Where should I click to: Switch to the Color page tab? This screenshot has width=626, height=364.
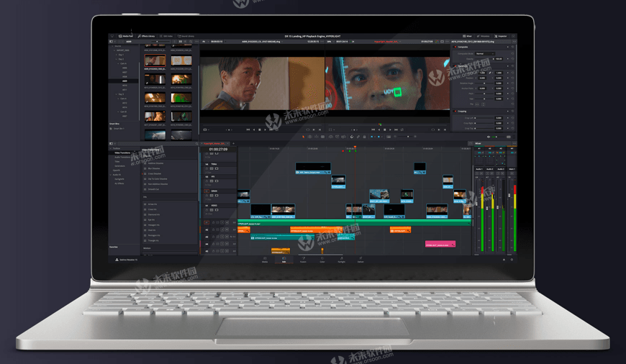pyautogui.click(x=322, y=260)
